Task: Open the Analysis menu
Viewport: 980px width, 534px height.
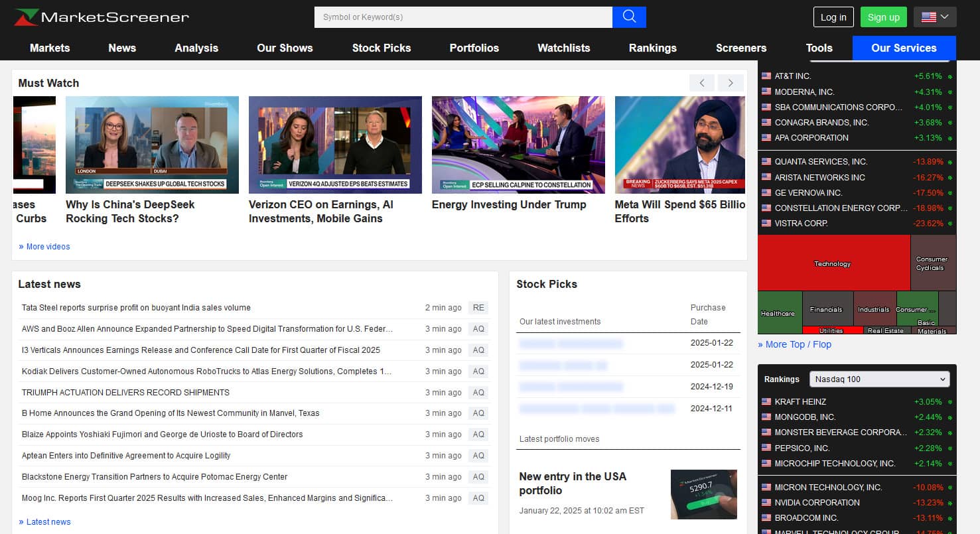Action: [x=196, y=48]
